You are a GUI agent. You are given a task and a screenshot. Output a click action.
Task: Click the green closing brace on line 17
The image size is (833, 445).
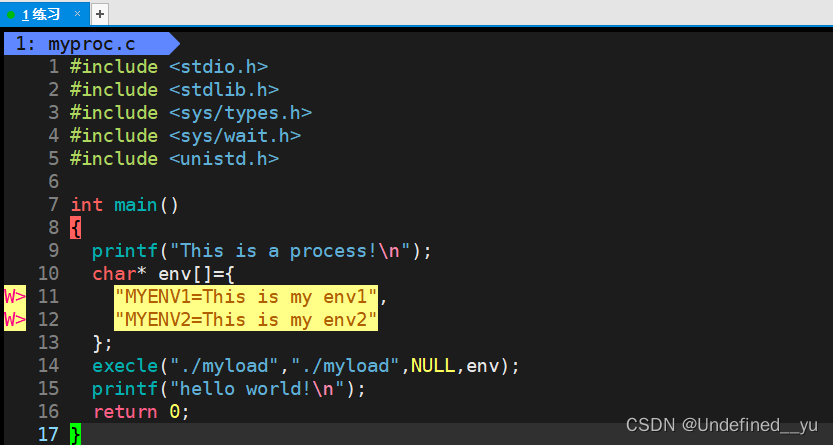click(x=75, y=434)
